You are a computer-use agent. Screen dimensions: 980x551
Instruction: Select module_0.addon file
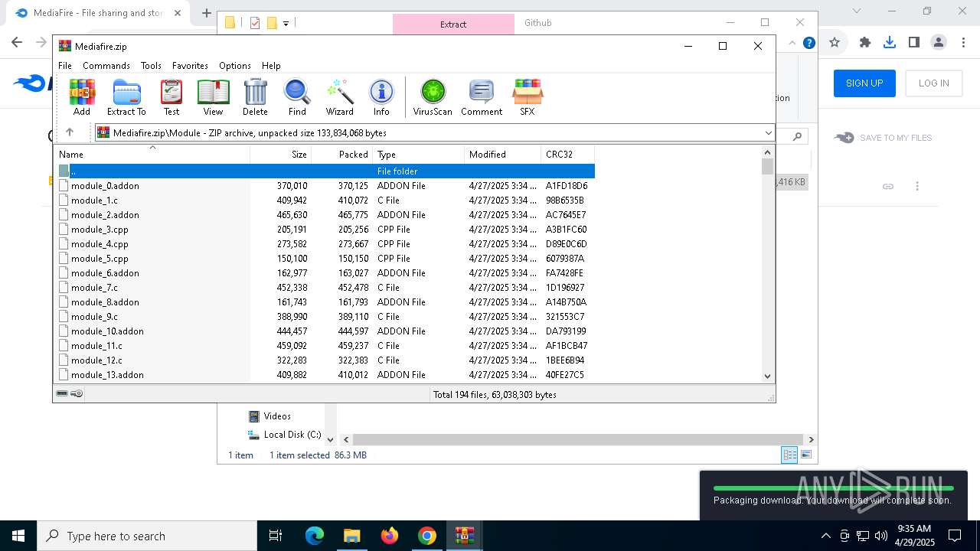pos(326,185)
